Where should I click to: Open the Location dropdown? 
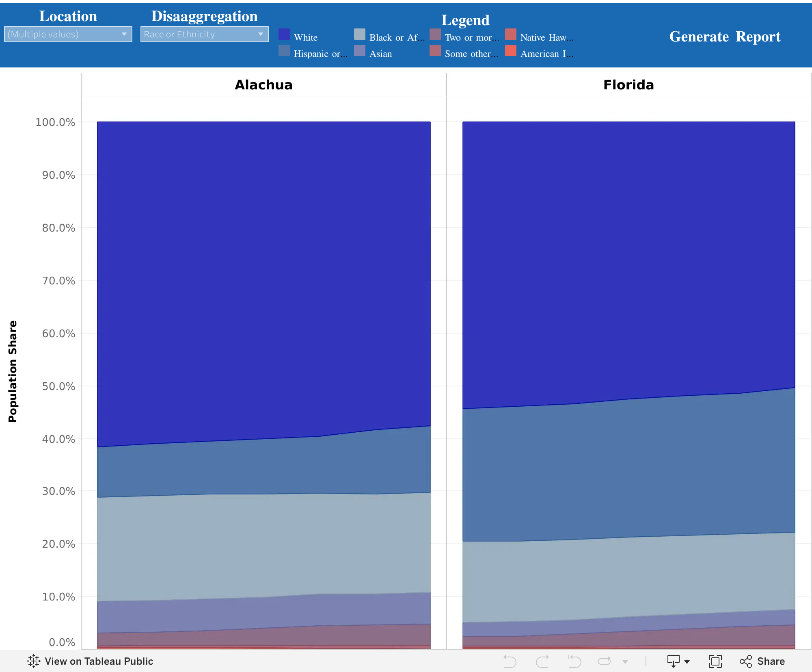(x=68, y=34)
